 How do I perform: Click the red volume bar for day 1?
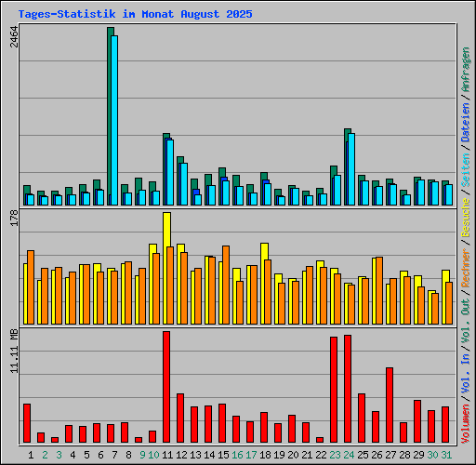pos(27,423)
